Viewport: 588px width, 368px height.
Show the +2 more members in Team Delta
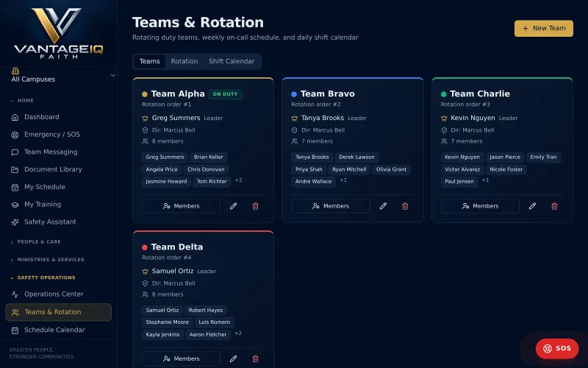(238, 333)
